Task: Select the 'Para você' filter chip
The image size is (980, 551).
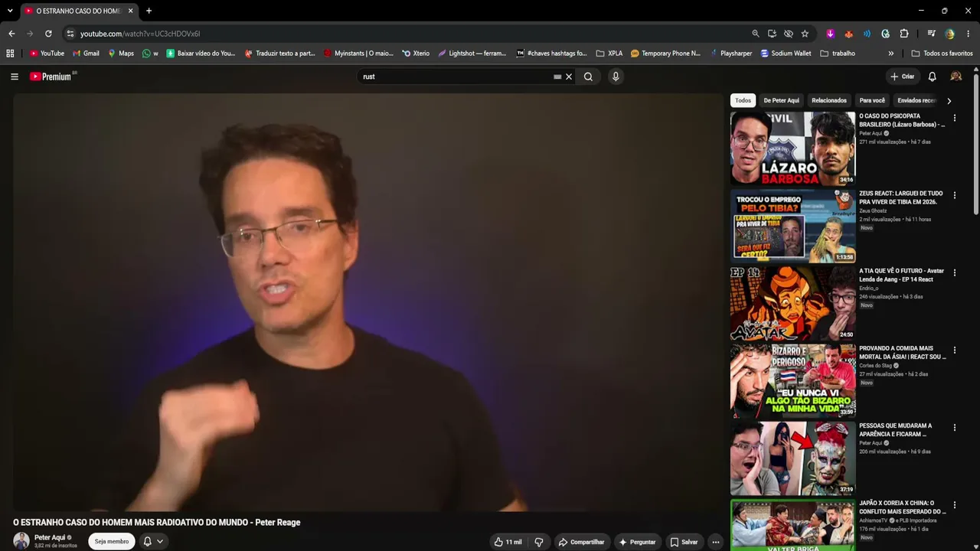Action: click(x=872, y=100)
